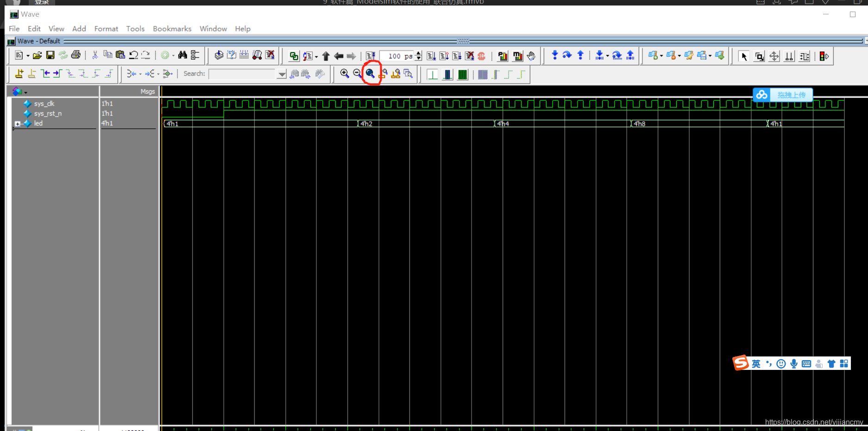Open the Bookmarks menu
Viewport: 868px width, 431px height.
tap(172, 29)
